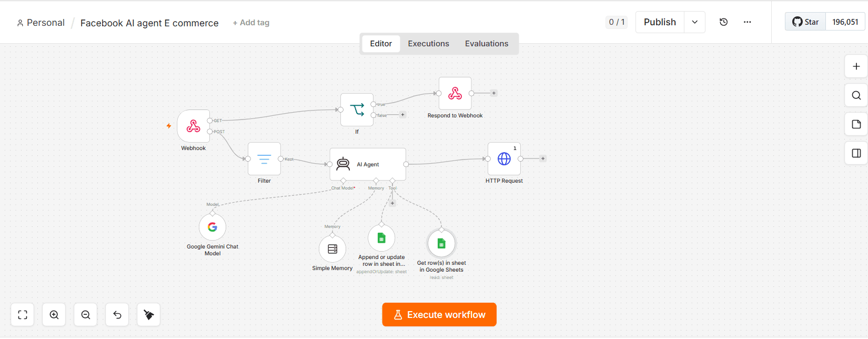Add node on the If false output
868x339 pixels.
(x=403, y=115)
